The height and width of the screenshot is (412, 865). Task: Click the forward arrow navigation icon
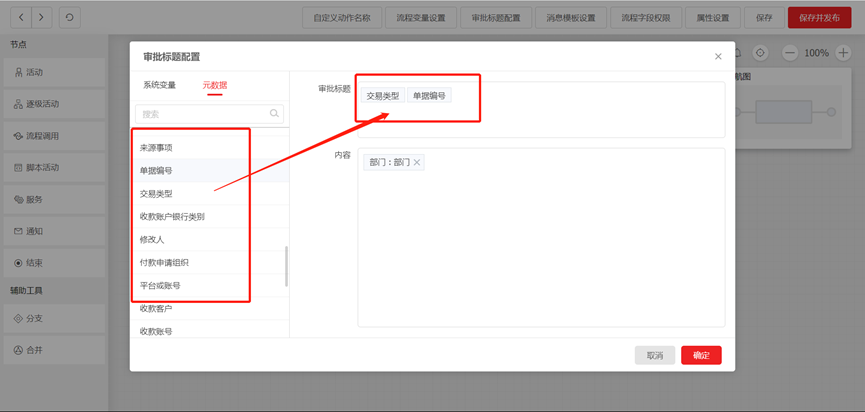tap(43, 17)
